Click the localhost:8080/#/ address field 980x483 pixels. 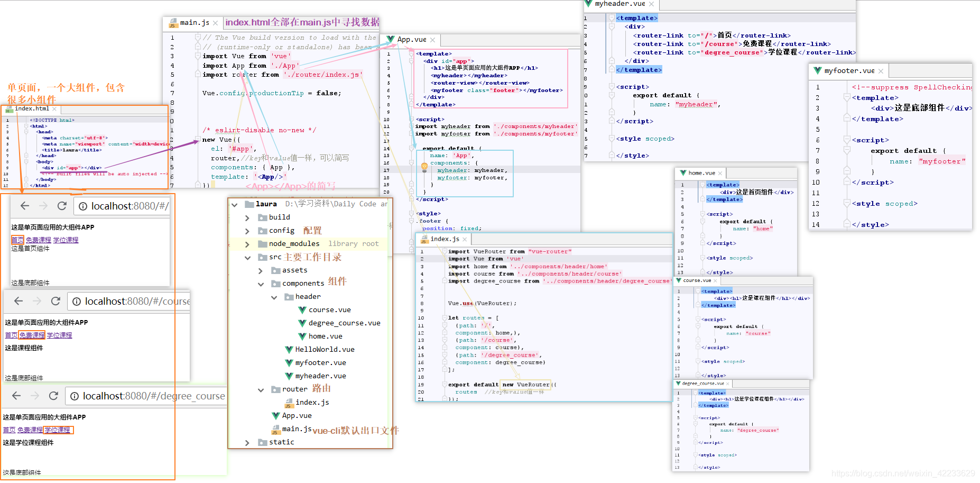coord(122,206)
